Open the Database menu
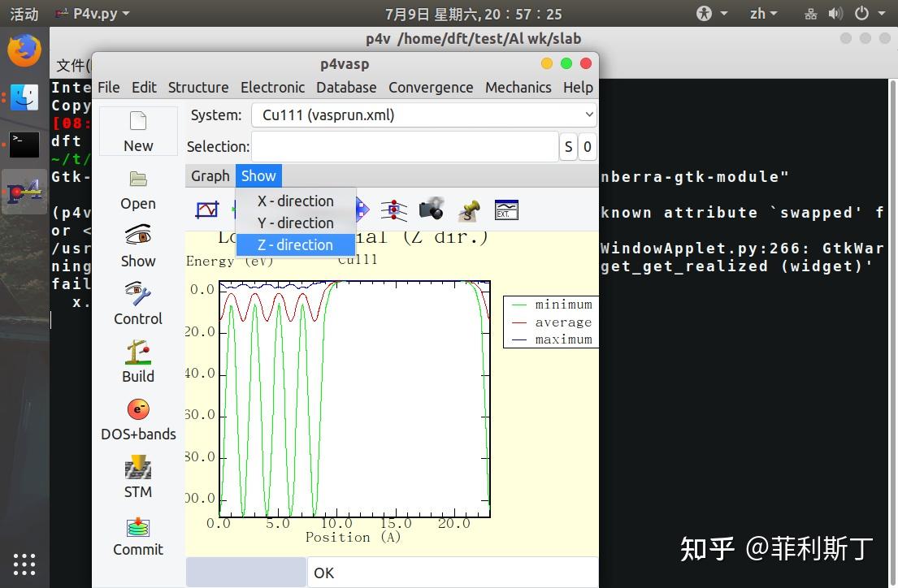 click(346, 87)
